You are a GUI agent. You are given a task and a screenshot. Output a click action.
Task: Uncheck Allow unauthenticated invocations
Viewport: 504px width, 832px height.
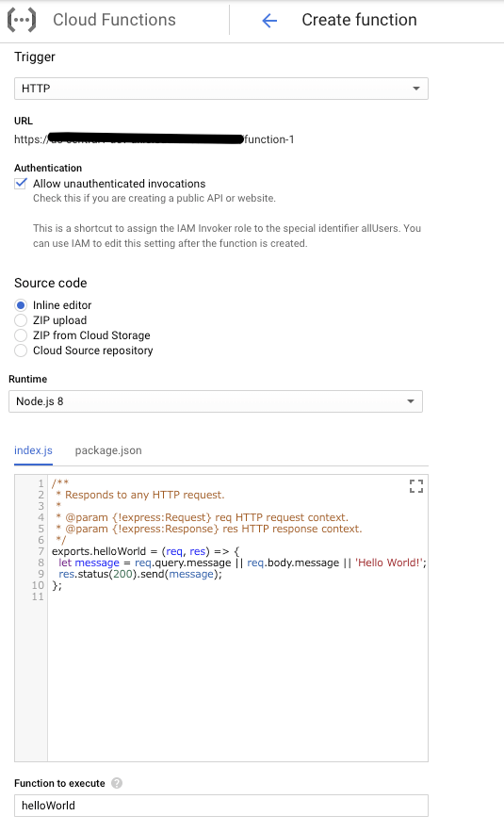21,184
